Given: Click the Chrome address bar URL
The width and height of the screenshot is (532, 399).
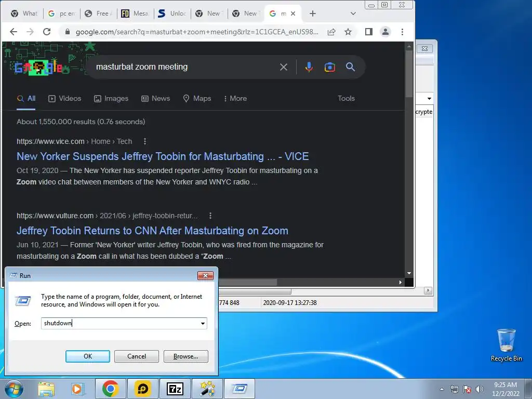Looking at the screenshot, I should (197, 32).
